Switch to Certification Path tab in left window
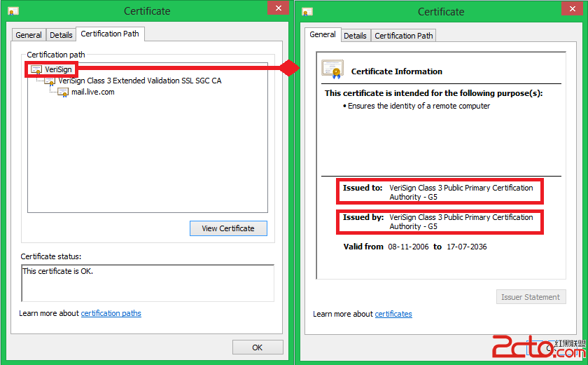This screenshot has height=365, width=588. pos(110,34)
